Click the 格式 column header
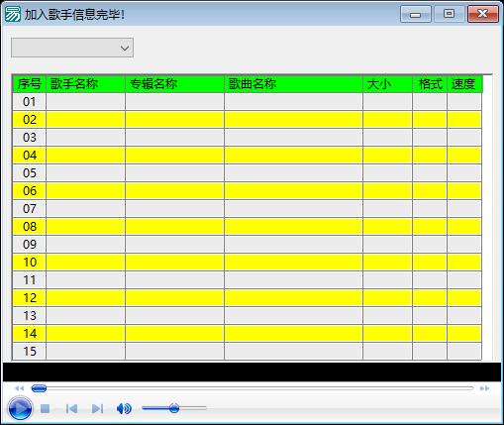The image size is (504, 425). tap(430, 84)
